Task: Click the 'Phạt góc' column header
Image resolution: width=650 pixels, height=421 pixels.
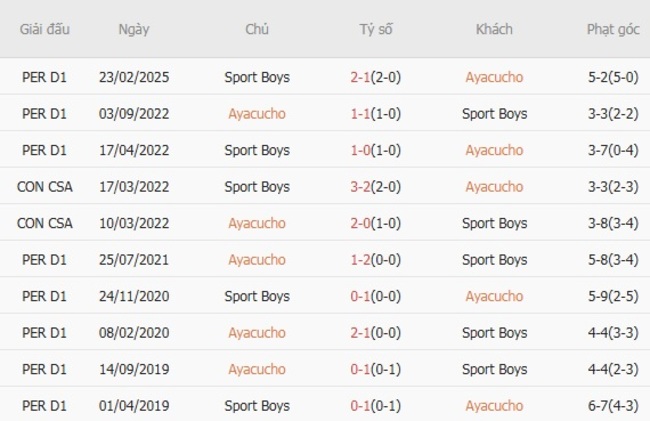Action: tap(613, 29)
